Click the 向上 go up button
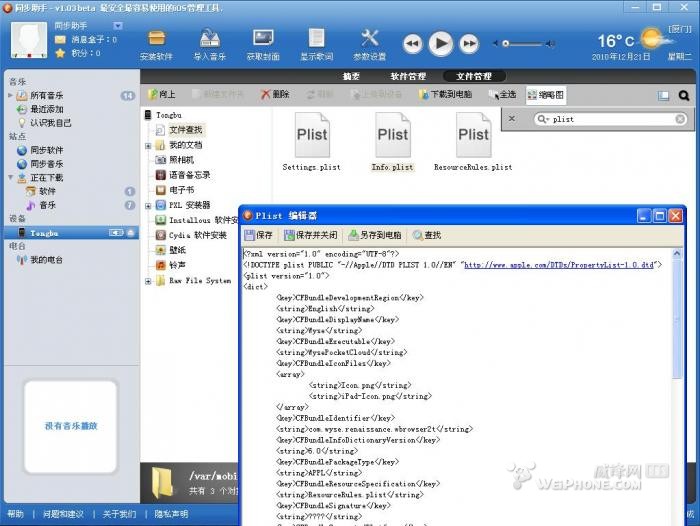The height and width of the screenshot is (526, 700). pyautogui.click(x=163, y=95)
